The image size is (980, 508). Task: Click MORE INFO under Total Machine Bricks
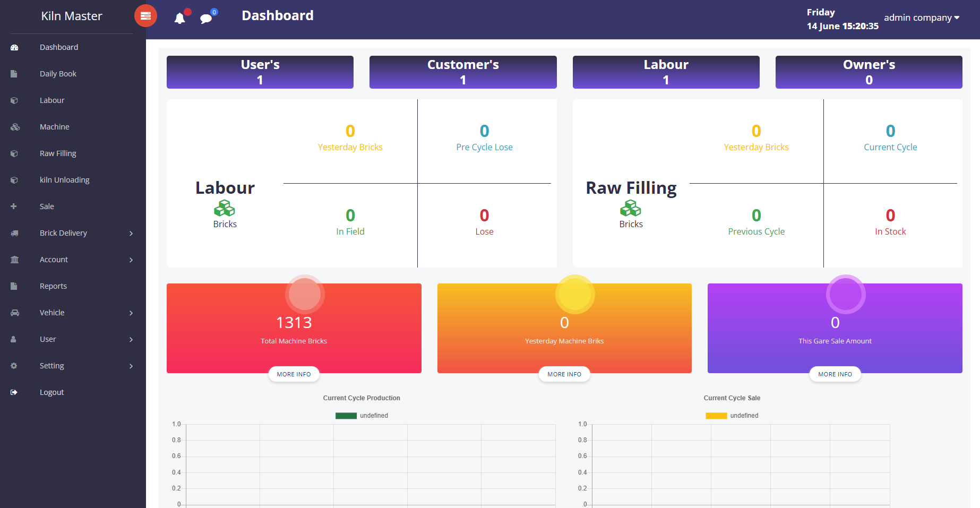pyautogui.click(x=294, y=374)
